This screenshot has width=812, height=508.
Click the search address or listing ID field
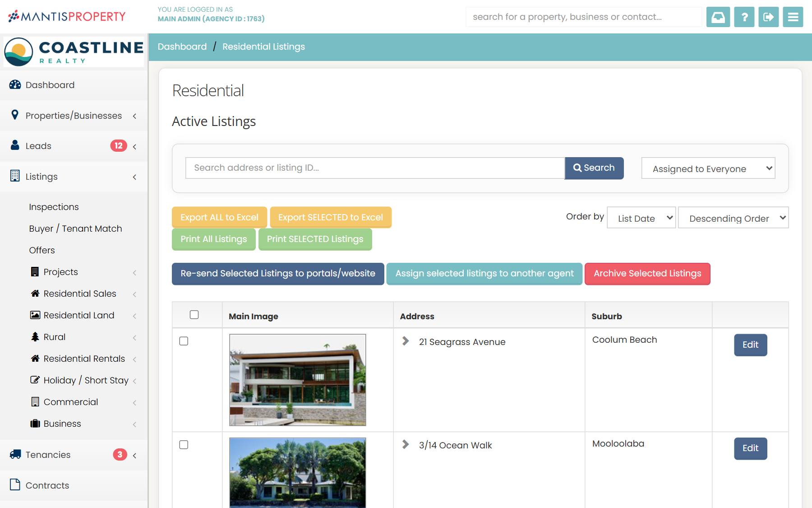tap(375, 168)
